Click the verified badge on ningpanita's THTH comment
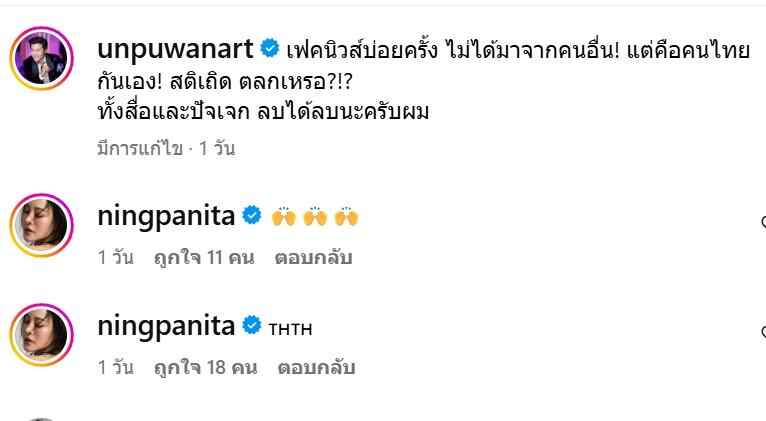This screenshot has height=421, width=766. pyautogui.click(x=252, y=325)
